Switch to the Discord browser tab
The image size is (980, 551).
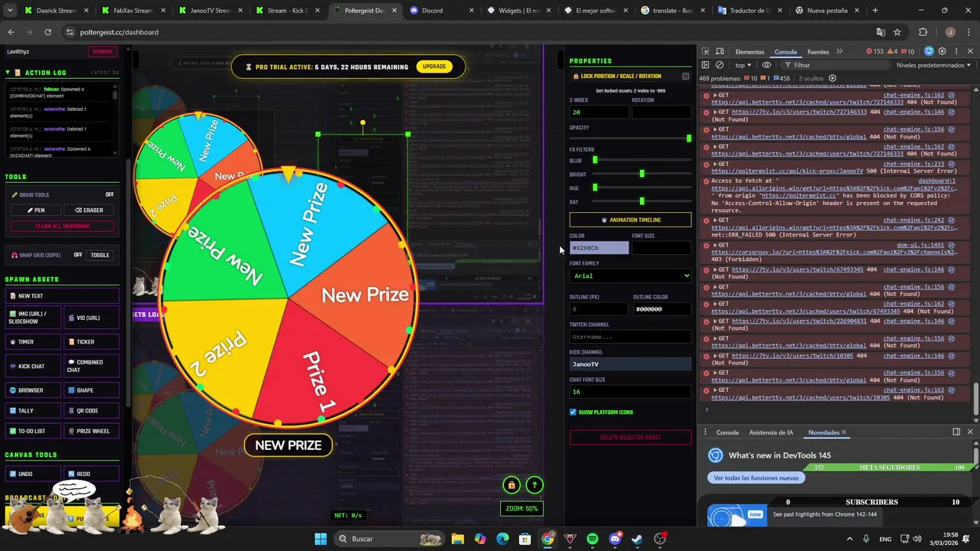[439, 11]
